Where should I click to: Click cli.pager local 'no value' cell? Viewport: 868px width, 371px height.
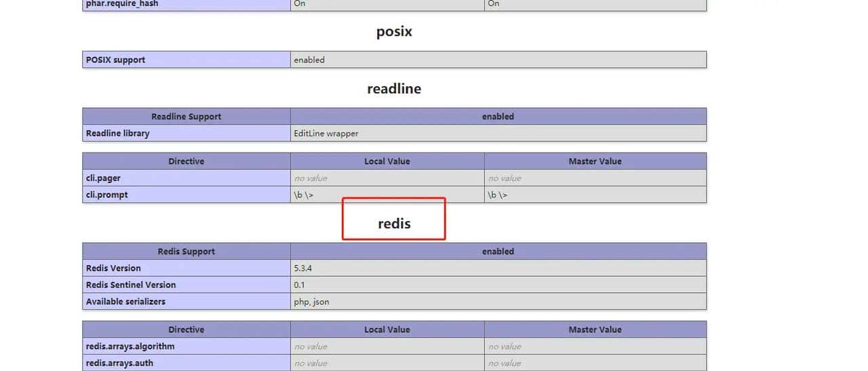(x=387, y=178)
